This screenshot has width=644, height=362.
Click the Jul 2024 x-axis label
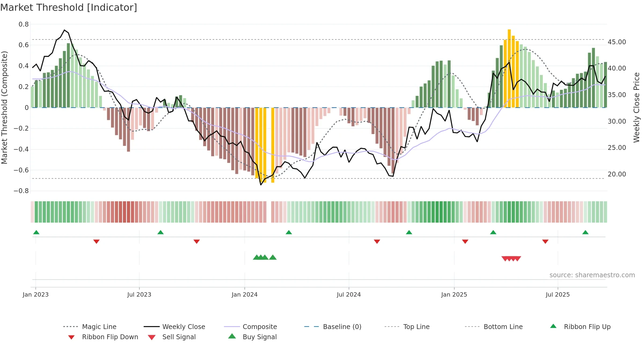pos(349,294)
